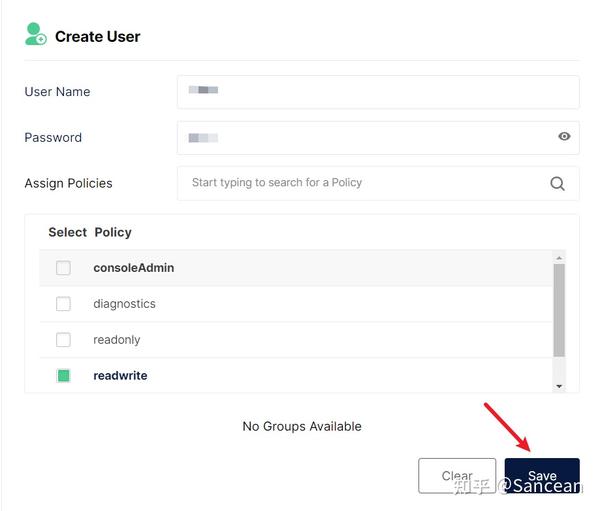Focus the User Name input field
The image size is (600, 511).
[x=378, y=92]
